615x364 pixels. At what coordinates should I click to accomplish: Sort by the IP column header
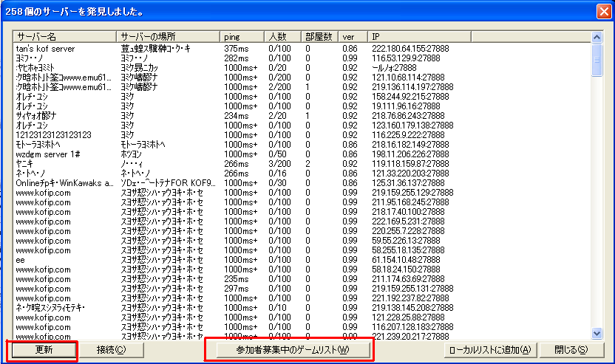(x=480, y=36)
